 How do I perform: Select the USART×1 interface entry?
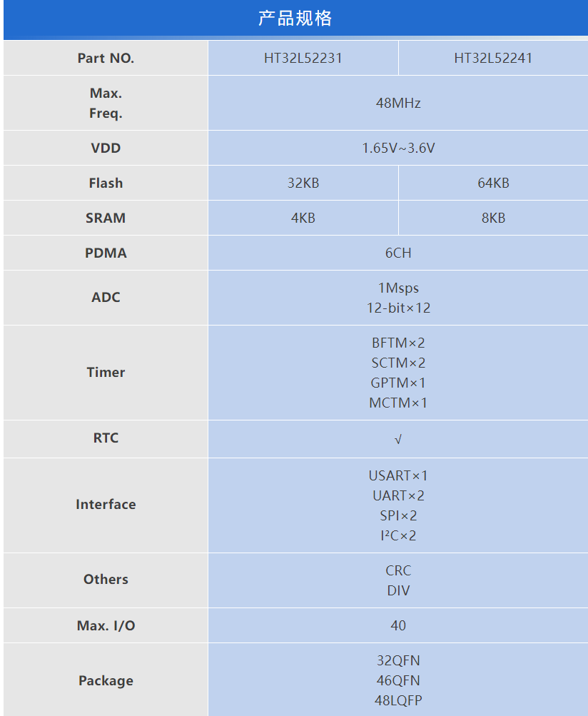click(398, 476)
